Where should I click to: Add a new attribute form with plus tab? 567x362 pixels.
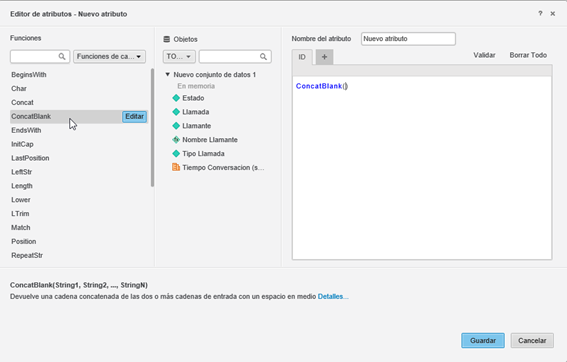click(324, 57)
